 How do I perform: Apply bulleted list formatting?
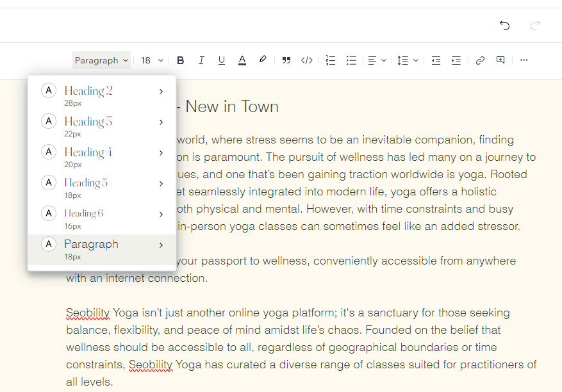[x=351, y=60]
